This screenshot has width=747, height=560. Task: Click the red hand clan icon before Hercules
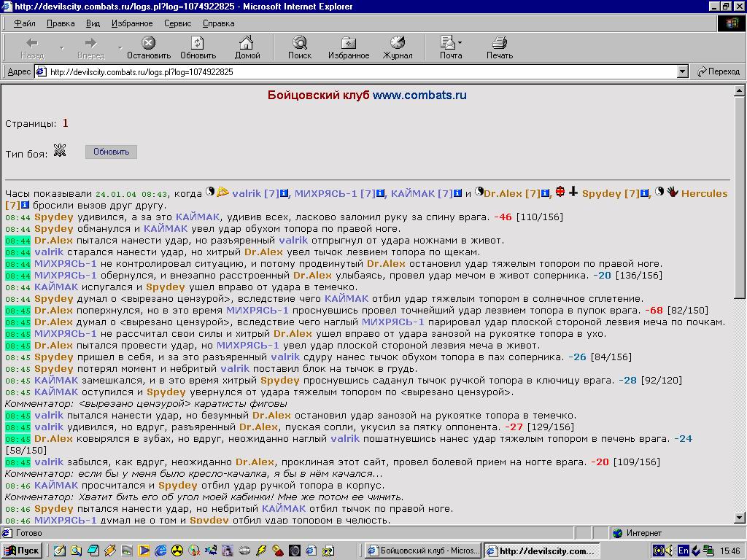coord(672,192)
